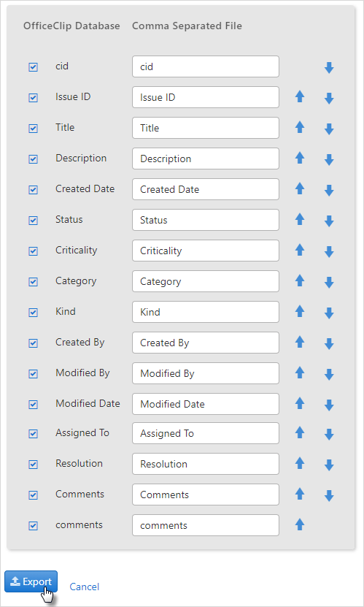364x607 pixels.
Task: Move Criticality field down
Action: pos(329,251)
